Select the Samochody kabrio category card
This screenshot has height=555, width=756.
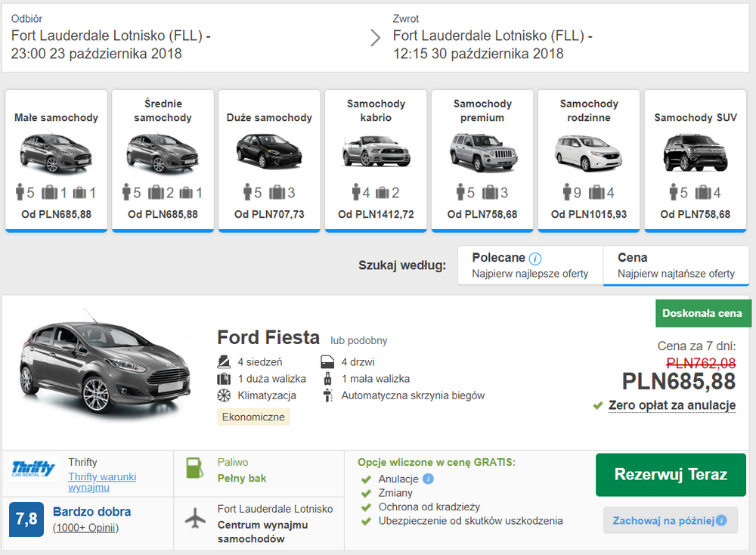tap(376, 160)
